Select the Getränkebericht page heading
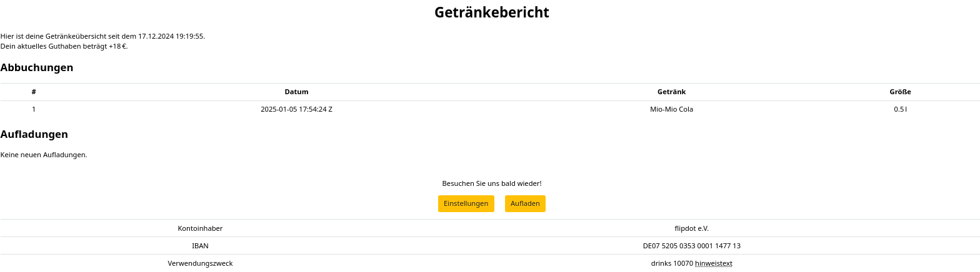Image resolution: width=980 pixels, height=272 pixels. coord(492,12)
